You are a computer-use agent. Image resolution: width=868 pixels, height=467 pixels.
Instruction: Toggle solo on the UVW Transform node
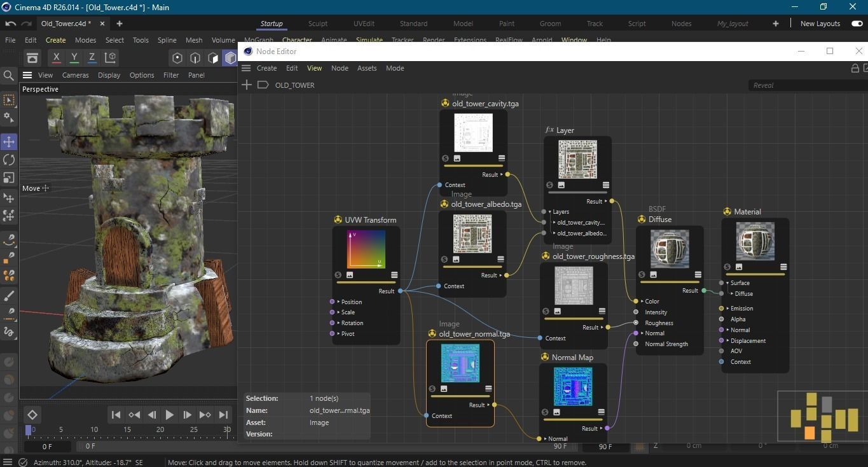tap(338, 275)
